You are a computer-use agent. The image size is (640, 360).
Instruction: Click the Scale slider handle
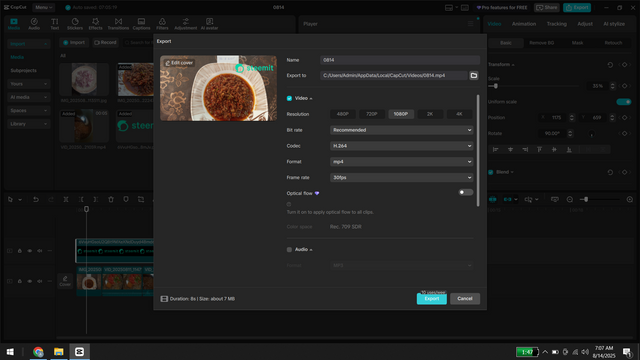(x=495, y=86)
